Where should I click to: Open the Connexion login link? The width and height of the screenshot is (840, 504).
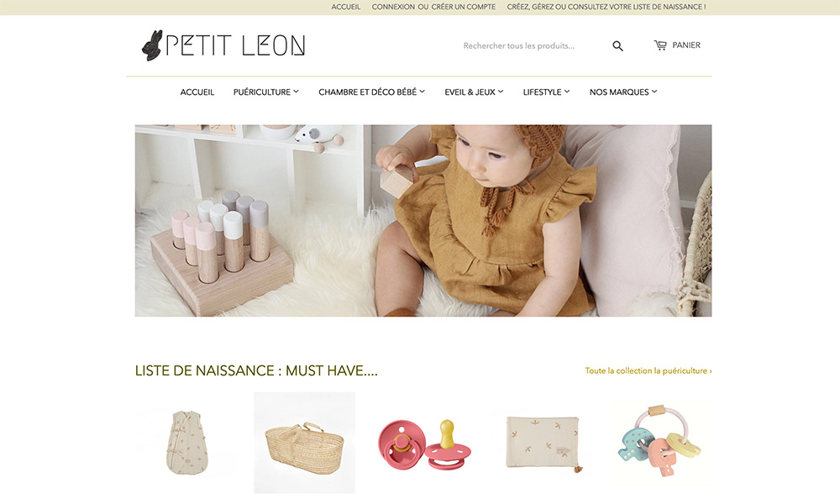pos(393,7)
